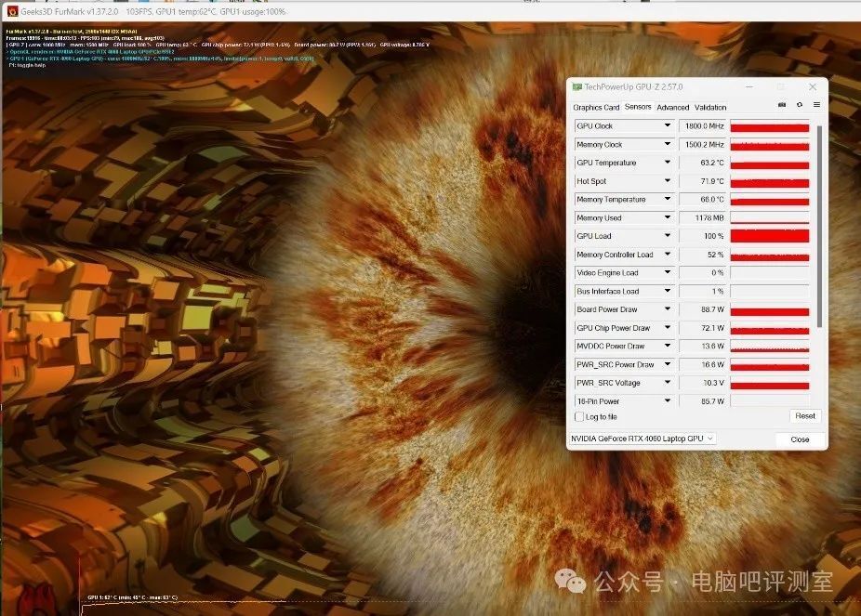Expand the Memory Temperature dropdown
Image resolution: width=861 pixels, height=616 pixels.
(668, 199)
